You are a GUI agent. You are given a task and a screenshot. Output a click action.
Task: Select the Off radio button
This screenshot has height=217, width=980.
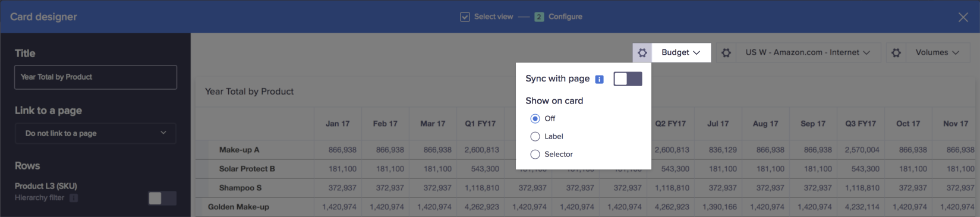click(x=535, y=118)
